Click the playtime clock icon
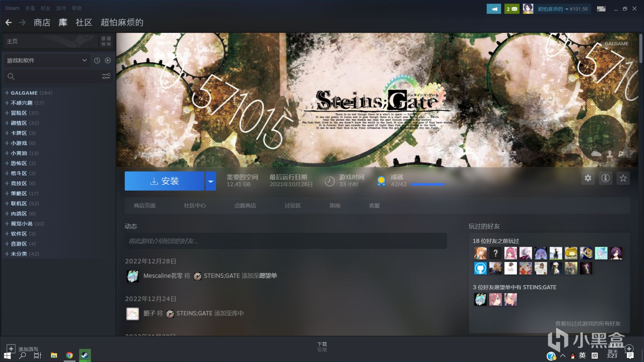This screenshot has height=362, width=644. [329, 181]
